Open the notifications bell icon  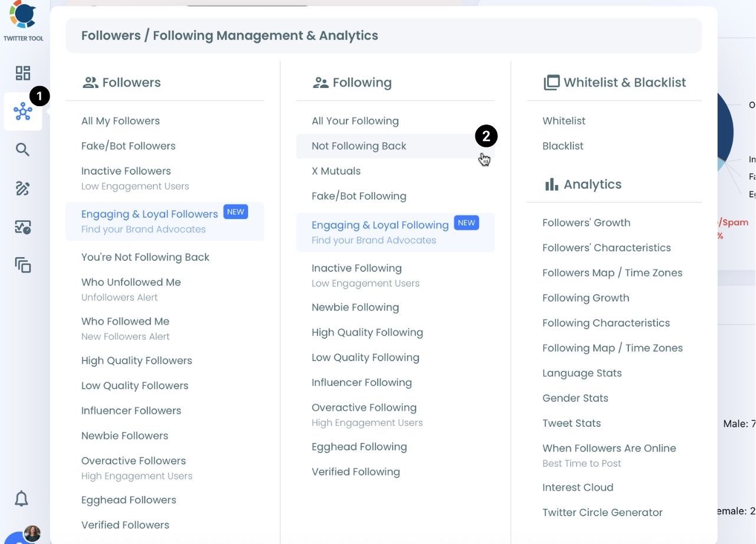tap(22, 499)
